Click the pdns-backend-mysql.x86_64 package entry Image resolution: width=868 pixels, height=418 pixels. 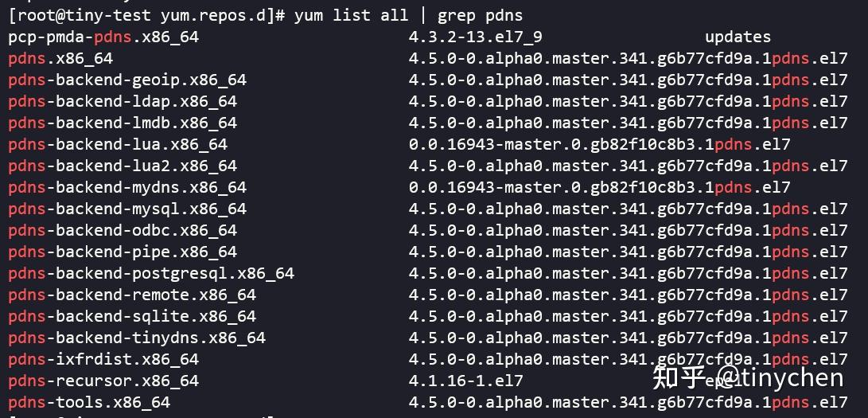point(127,209)
